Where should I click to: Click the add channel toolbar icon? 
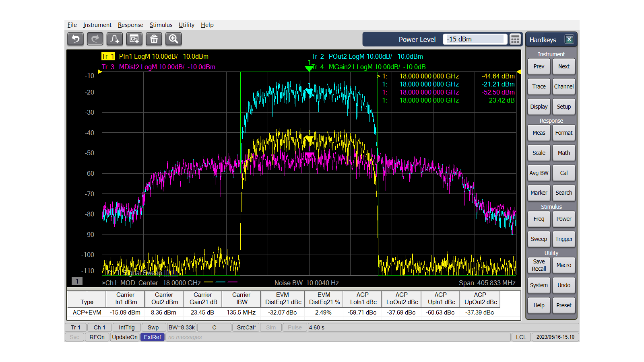(x=134, y=39)
